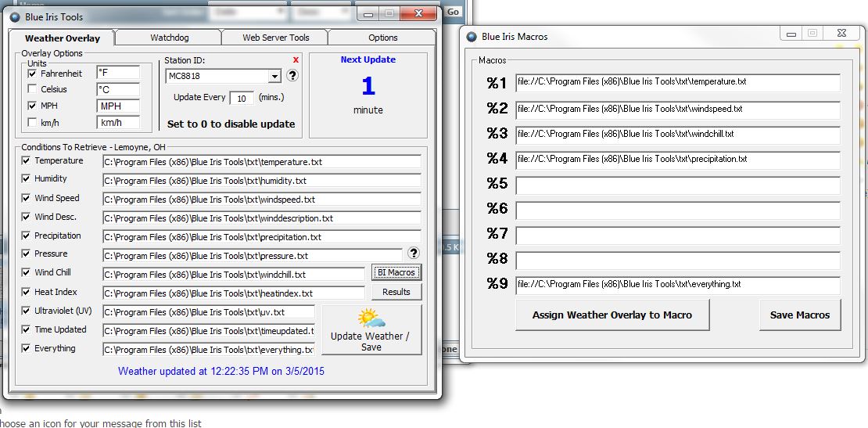868x428 pixels.
Task: Toggle the Wind Chill checkbox
Action: [26, 272]
